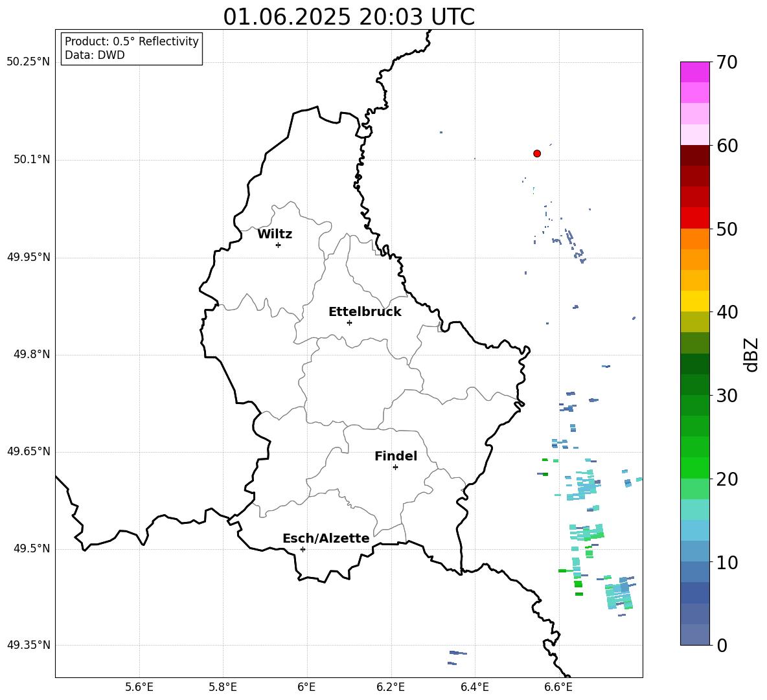This screenshot has width=767, height=700.
Task: Click the title 01.06.2025 20:03 UTC
Action: (x=349, y=17)
